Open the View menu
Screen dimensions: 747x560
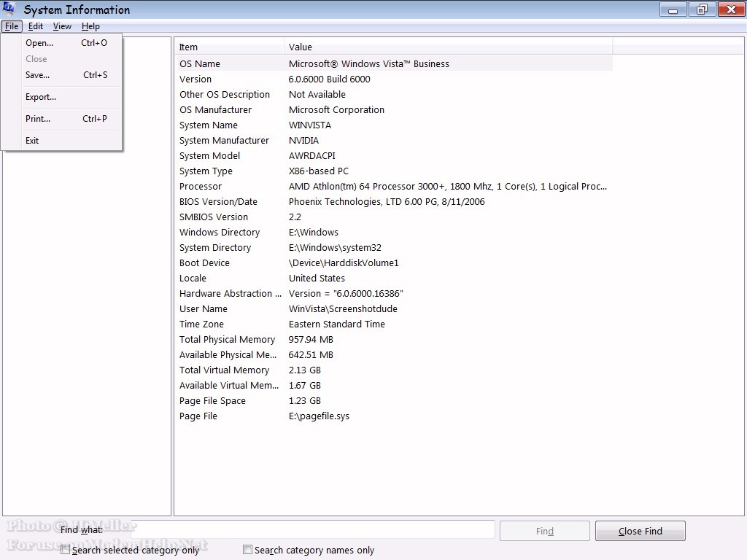(x=62, y=26)
